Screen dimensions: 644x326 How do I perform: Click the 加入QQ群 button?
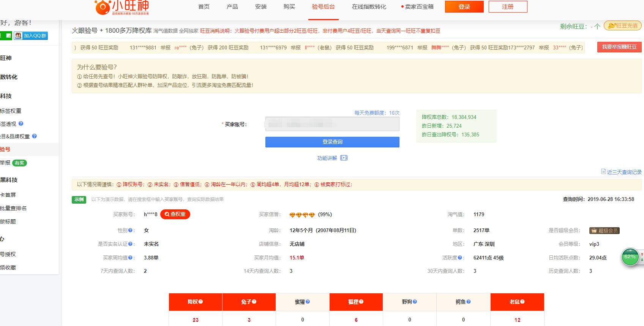[x=31, y=36]
